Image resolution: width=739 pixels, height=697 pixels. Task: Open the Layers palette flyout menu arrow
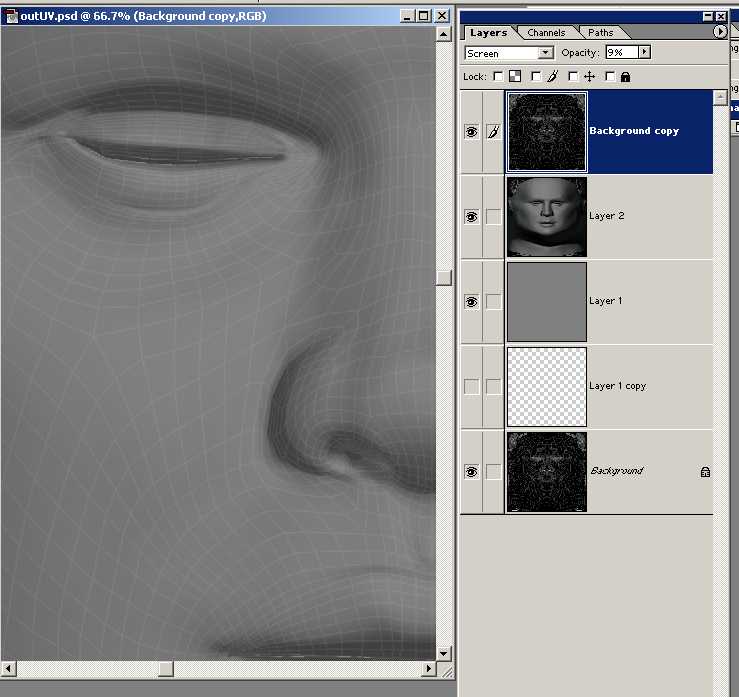[x=720, y=32]
